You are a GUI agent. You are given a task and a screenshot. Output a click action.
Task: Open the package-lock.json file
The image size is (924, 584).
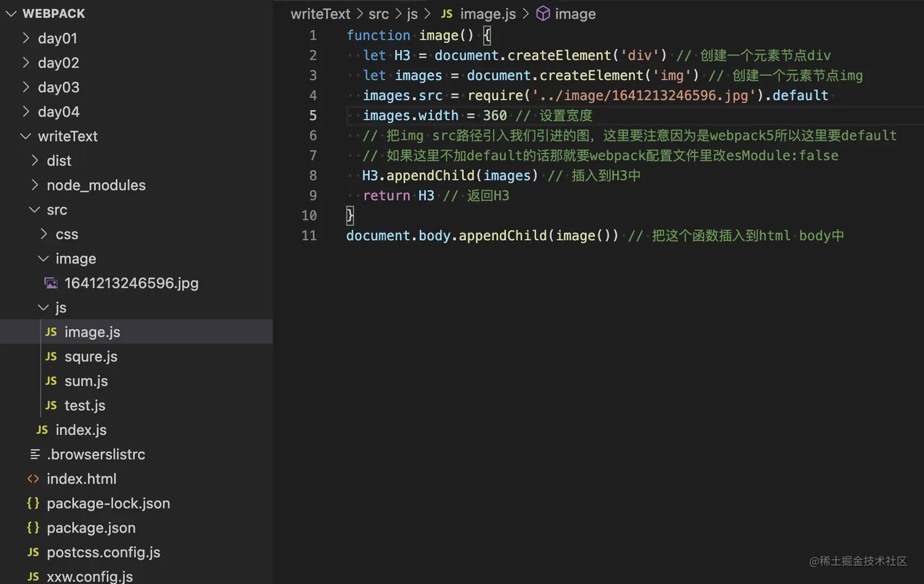tap(109, 503)
